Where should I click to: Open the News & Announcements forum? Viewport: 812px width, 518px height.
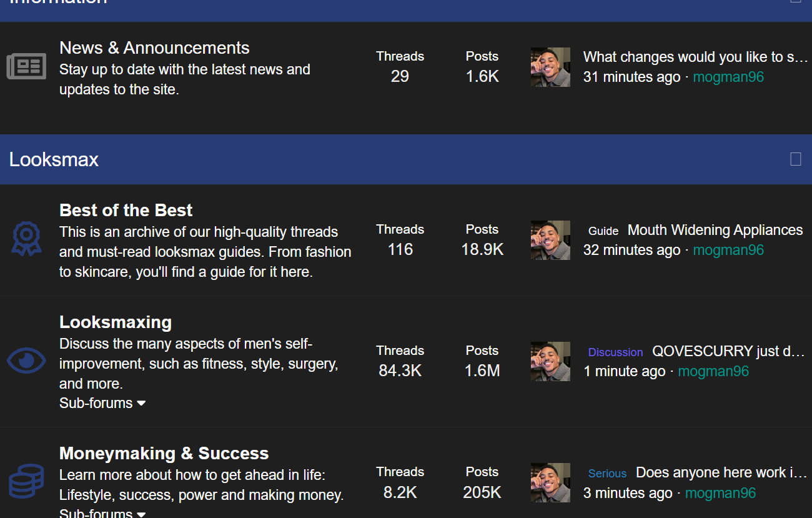pyautogui.click(x=154, y=48)
